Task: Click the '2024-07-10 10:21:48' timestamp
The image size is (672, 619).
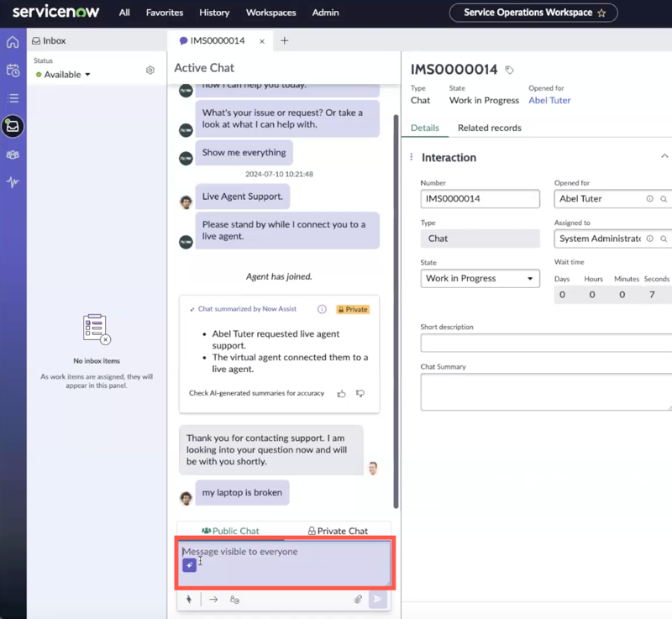Action: coord(279,175)
